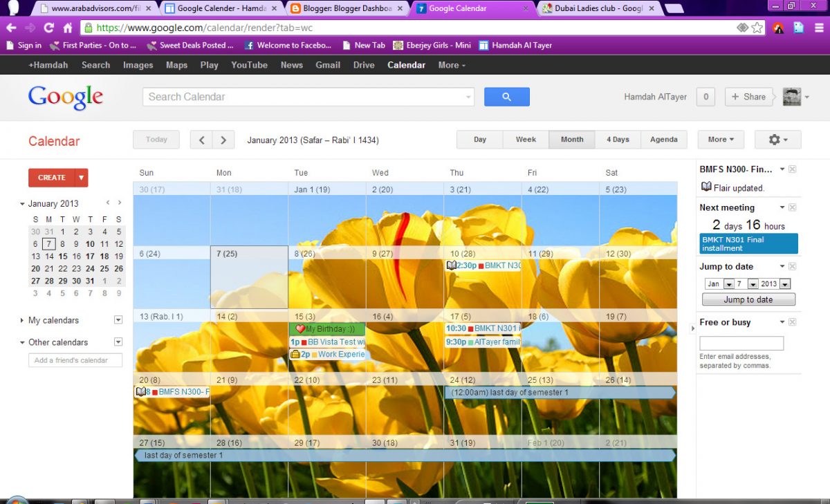Open Gmail from the top navigation bar
Image resolution: width=830 pixels, height=504 pixels.
click(328, 65)
